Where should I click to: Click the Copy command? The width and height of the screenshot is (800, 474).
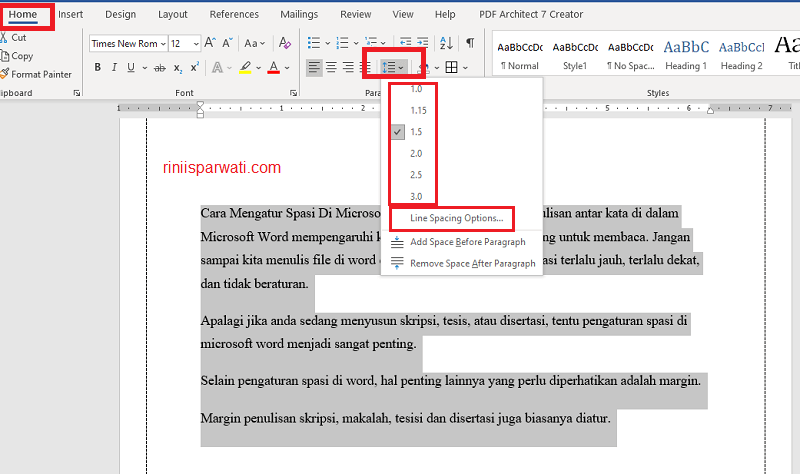[x=17, y=56]
